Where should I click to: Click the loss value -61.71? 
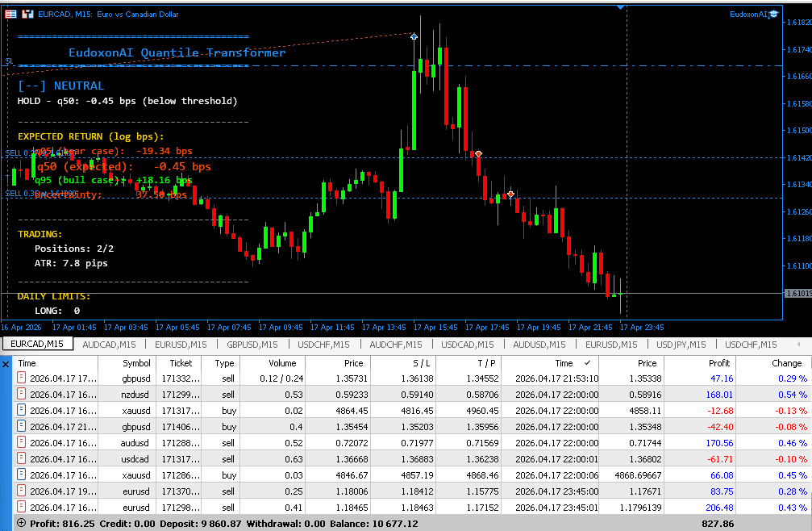(720, 458)
